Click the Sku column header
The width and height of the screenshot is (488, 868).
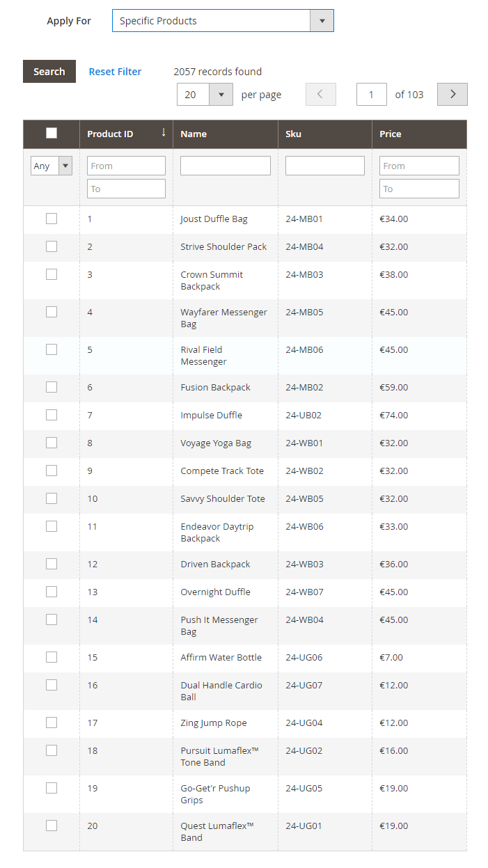[x=294, y=134]
